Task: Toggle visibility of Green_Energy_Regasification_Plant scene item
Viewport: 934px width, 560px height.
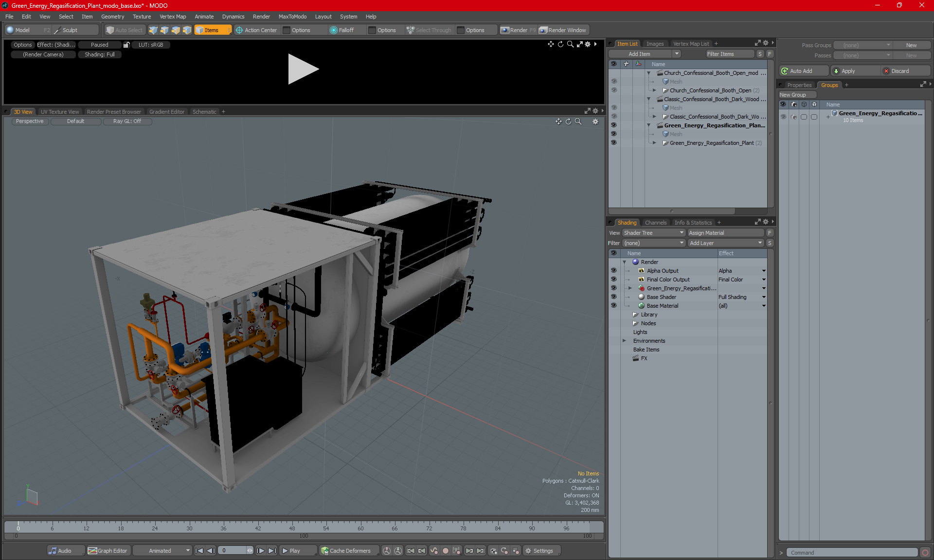Action: click(614, 125)
